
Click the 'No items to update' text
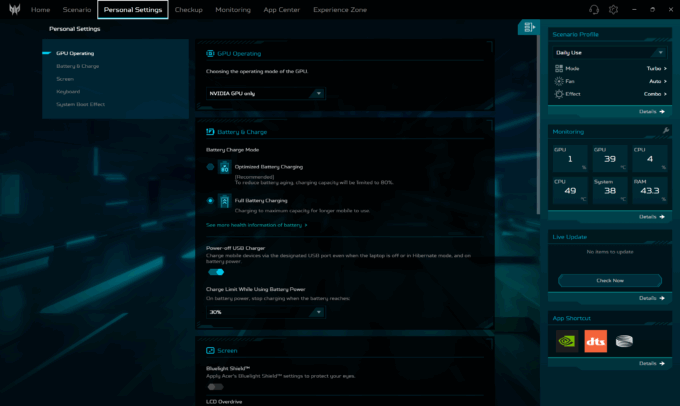pos(610,252)
